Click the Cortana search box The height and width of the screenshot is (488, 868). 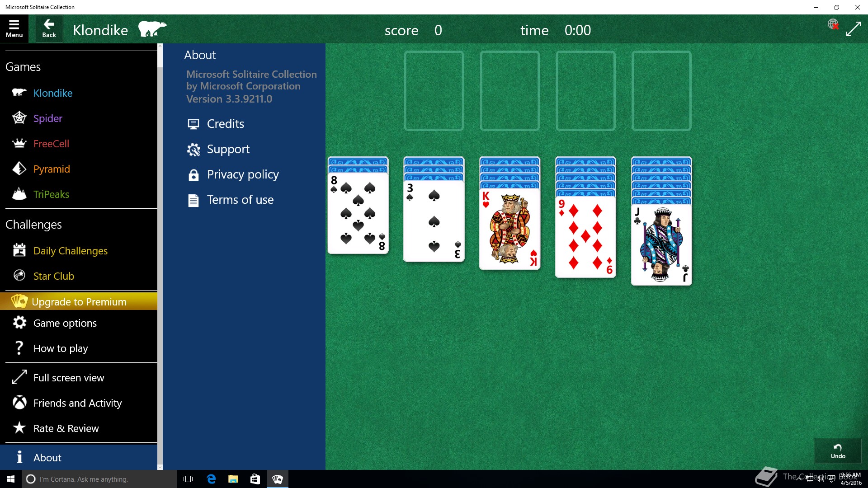pyautogui.click(x=99, y=479)
